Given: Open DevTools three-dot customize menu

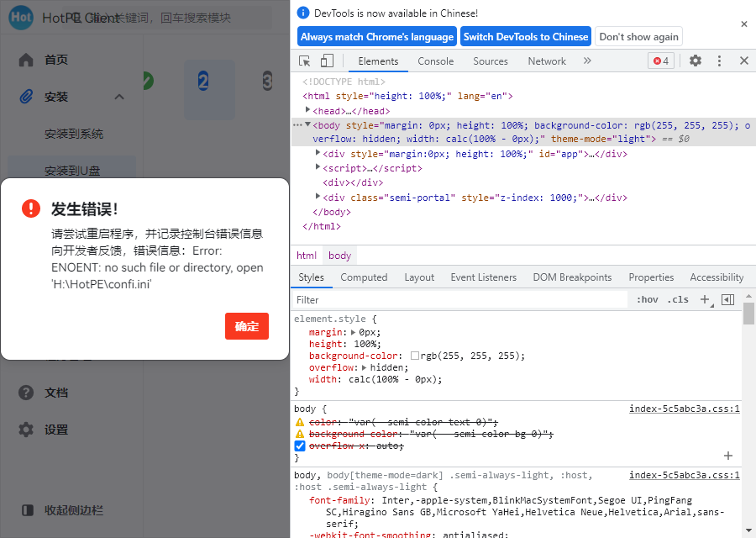Looking at the screenshot, I should tap(719, 61).
